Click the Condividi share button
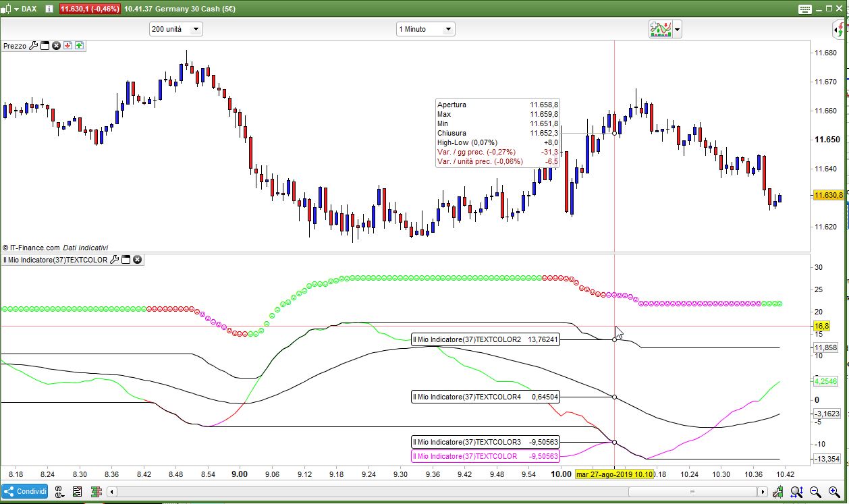Screen dimensions: 849x504 [x=25, y=491]
